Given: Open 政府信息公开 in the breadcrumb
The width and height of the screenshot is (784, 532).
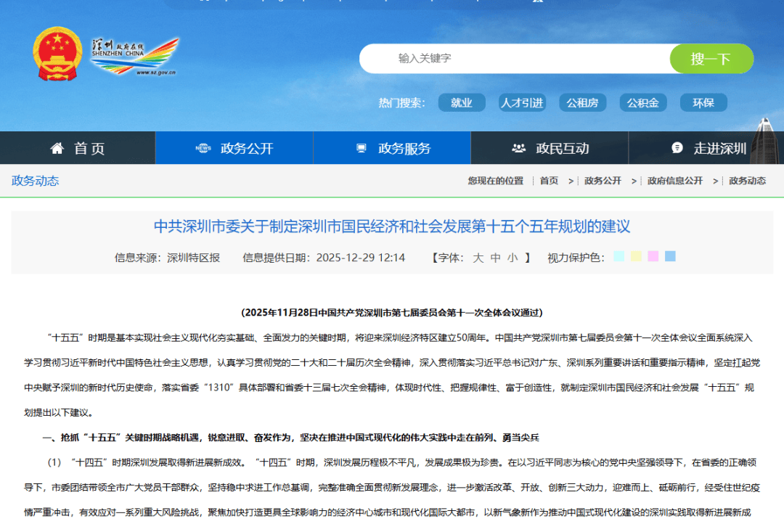Looking at the screenshot, I should coord(675,181).
